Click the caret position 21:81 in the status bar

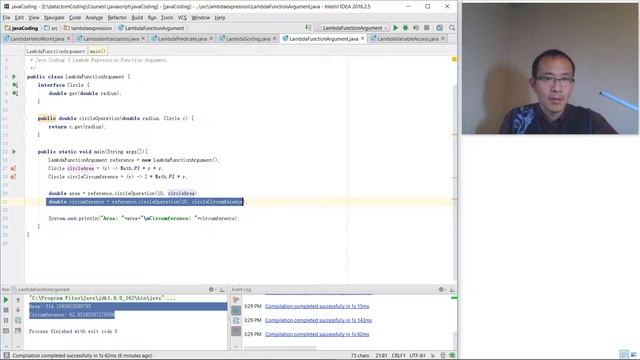tap(381, 356)
